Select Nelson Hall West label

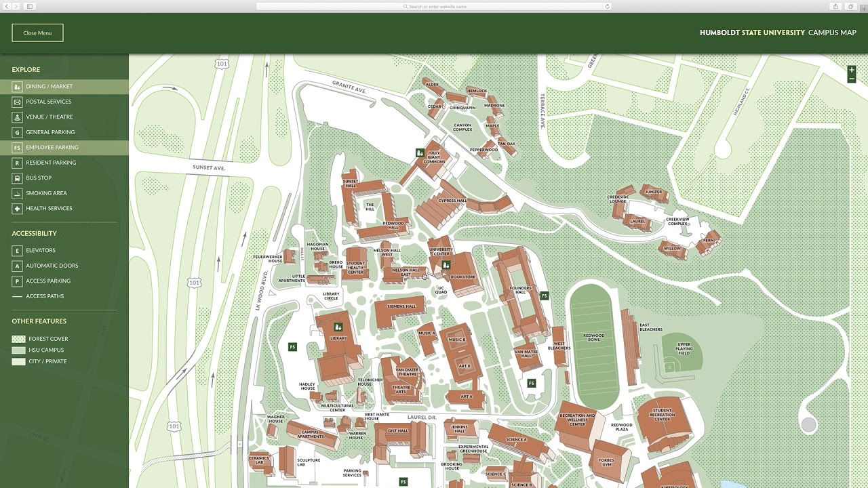pyautogui.click(x=387, y=252)
